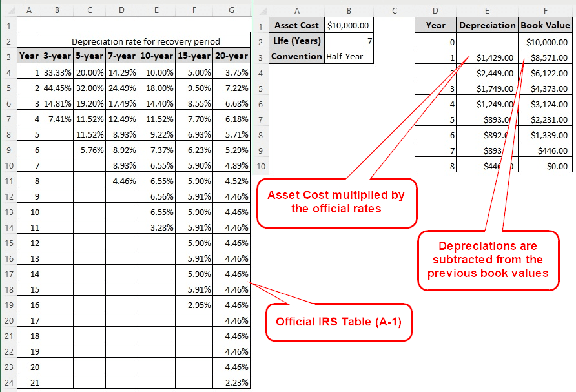
Task: Click row header 24 in the left sheet
Action: tap(8, 381)
